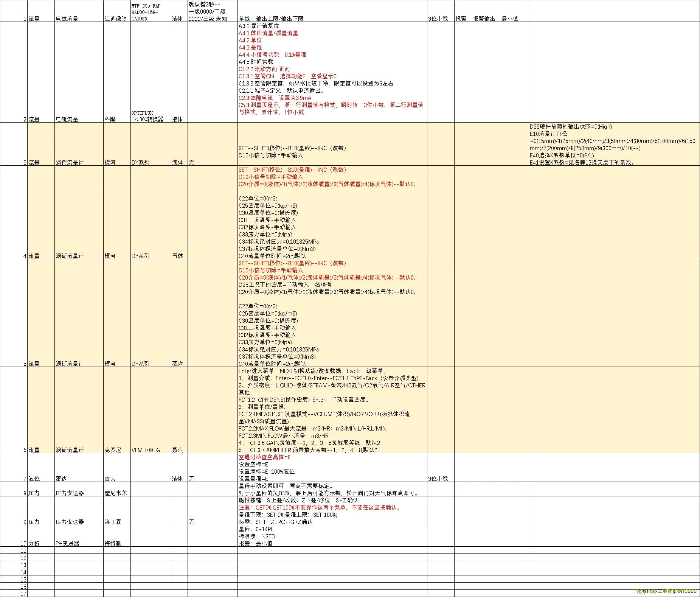
Task: Select 电磁流量 in row 1
Action: pyautogui.click(x=79, y=11)
